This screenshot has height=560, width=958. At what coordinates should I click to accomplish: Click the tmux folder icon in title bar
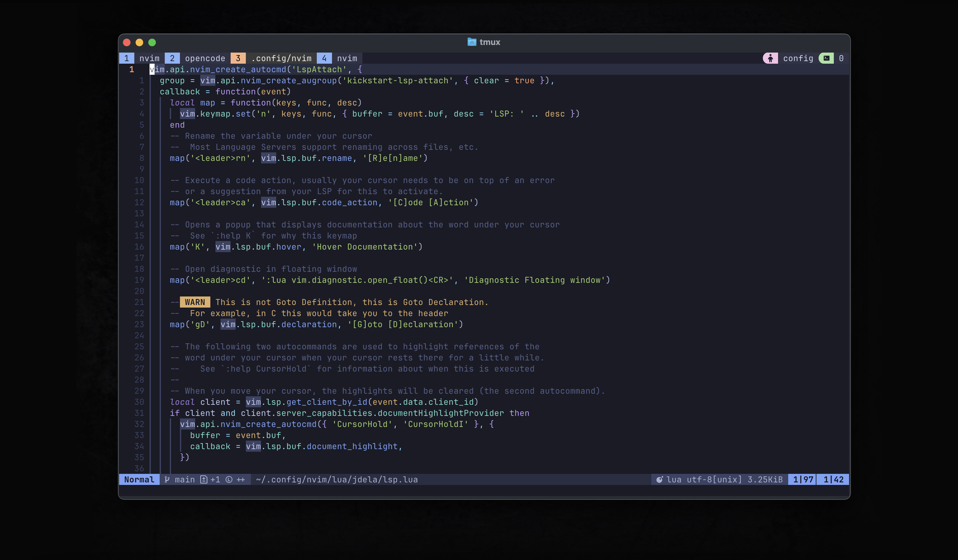pos(471,42)
